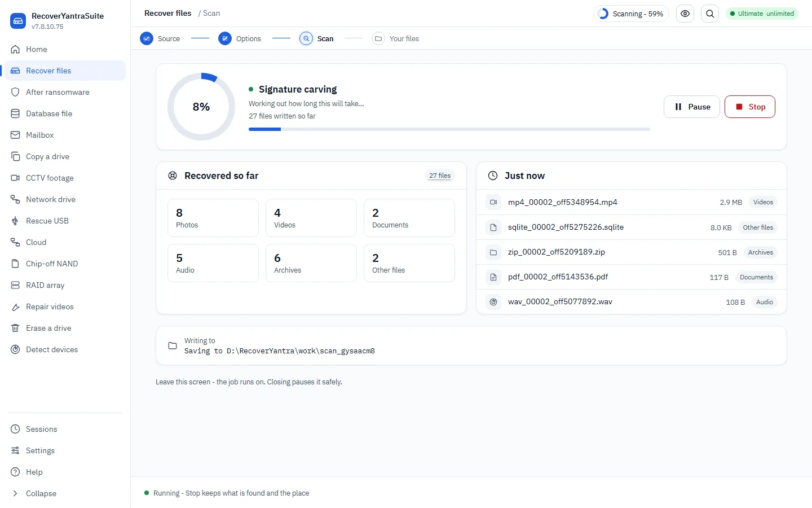Click the Just now clock icon
Image resolution: width=812 pixels, height=508 pixels.
tap(493, 176)
